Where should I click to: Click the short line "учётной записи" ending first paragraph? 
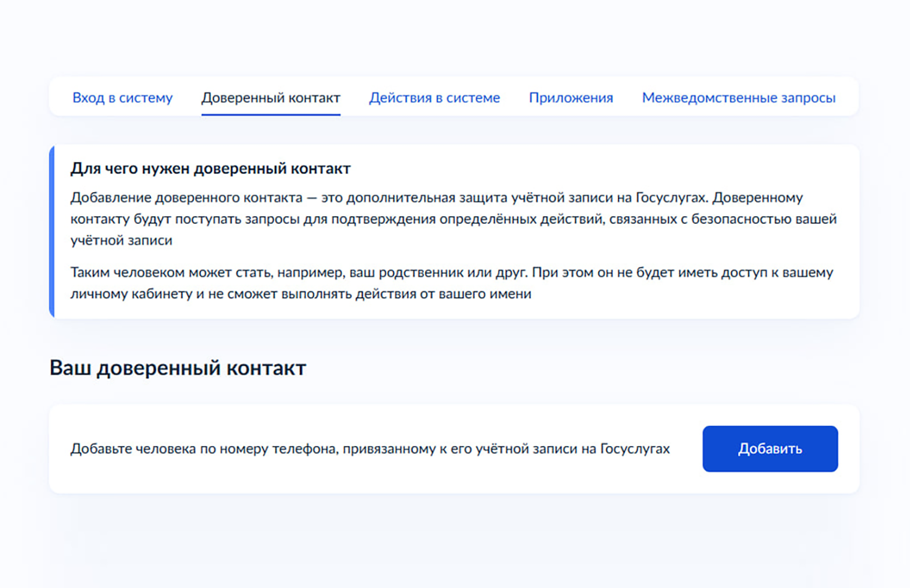(121, 241)
